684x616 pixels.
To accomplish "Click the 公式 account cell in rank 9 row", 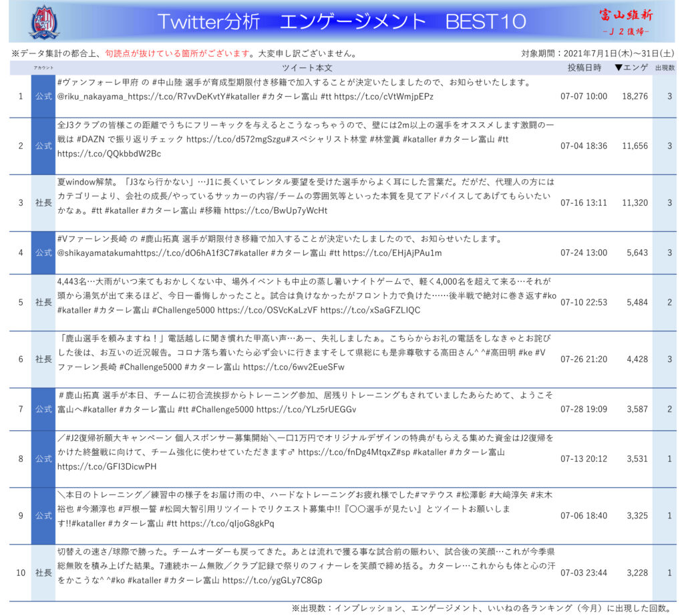I will click(43, 516).
